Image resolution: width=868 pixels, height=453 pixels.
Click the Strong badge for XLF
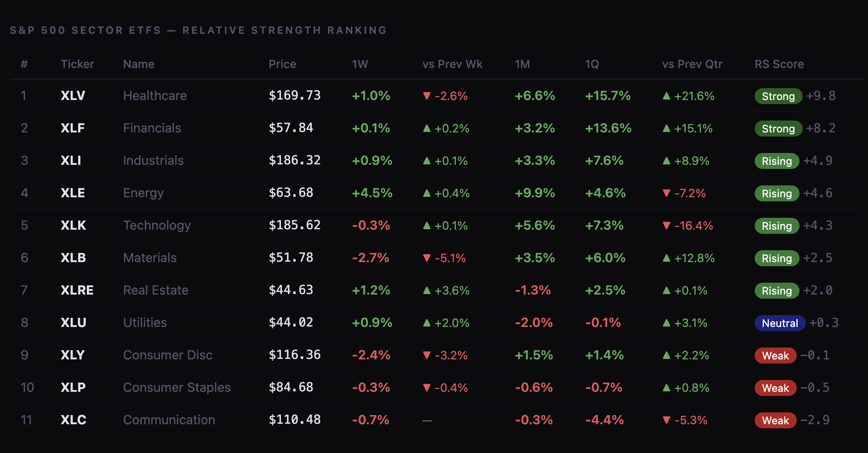click(778, 129)
